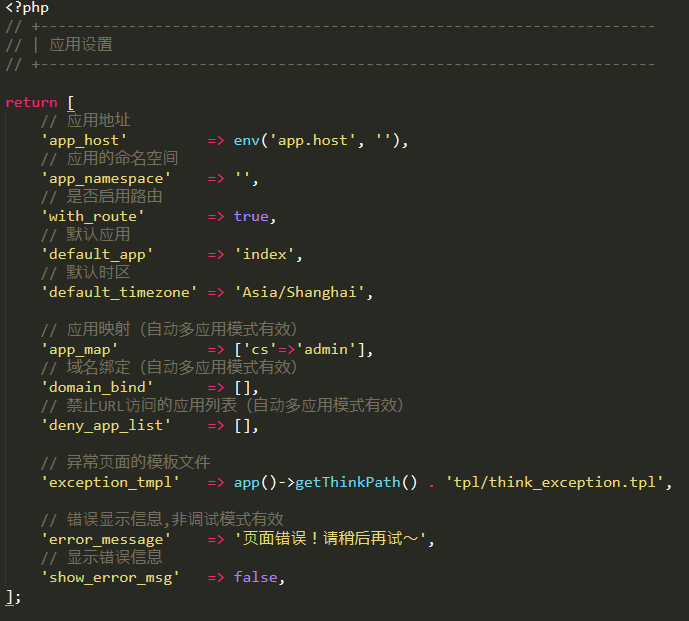Click the 'app_map' key
This screenshot has width=689, height=621.
[x=79, y=350]
